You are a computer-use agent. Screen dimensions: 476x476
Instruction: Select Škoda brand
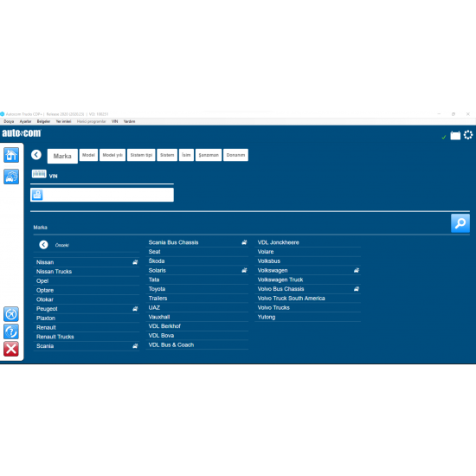coord(197,261)
